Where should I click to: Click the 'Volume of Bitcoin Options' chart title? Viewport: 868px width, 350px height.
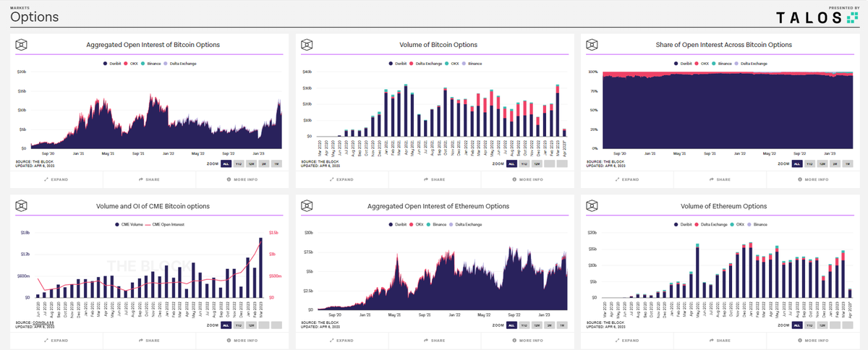point(438,45)
